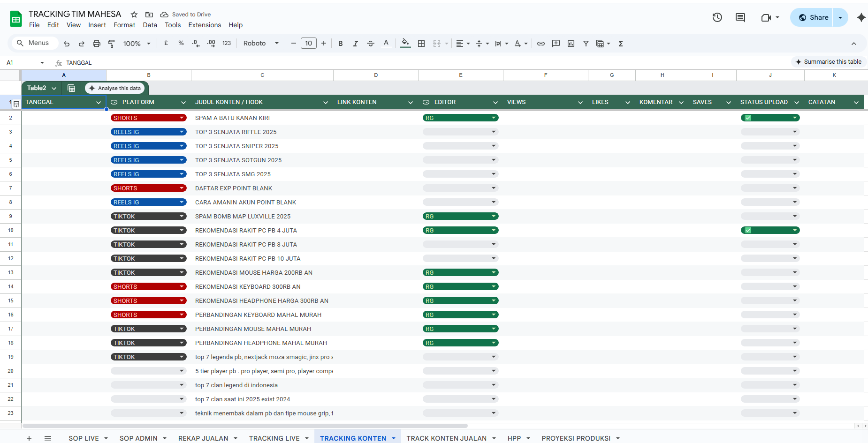Image resolution: width=868 pixels, height=443 pixels.
Task: Insert a link using the toolbar icon
Action: click(541, 43)
